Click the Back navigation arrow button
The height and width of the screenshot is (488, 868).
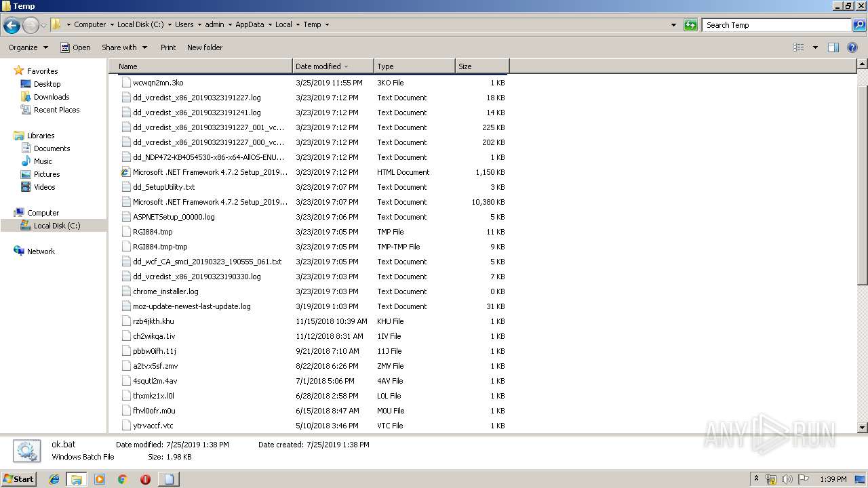click(x=12, y=25)
